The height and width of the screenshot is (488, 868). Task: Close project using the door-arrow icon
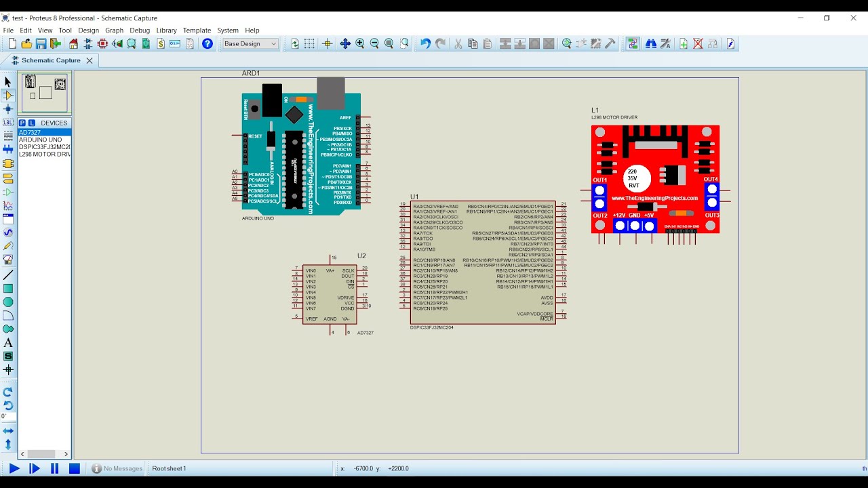(x=55, y=43)
